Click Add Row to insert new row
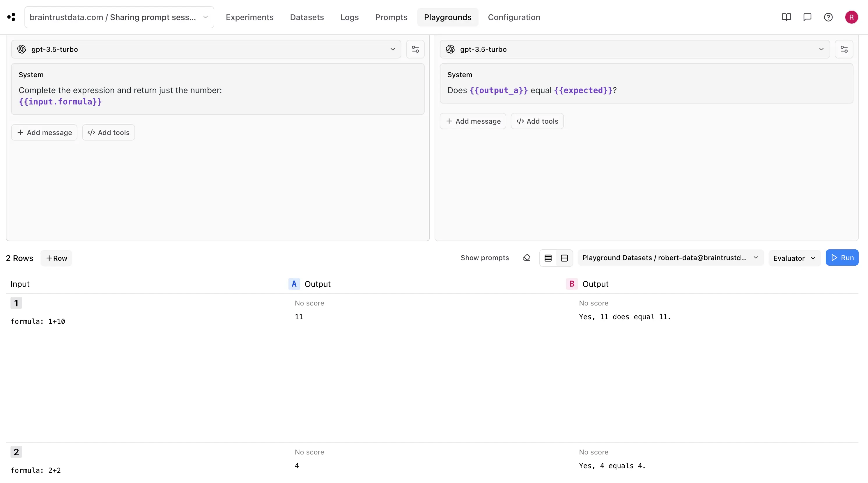The width and height of the screenshot is (868, 483). tap(56, 258)
